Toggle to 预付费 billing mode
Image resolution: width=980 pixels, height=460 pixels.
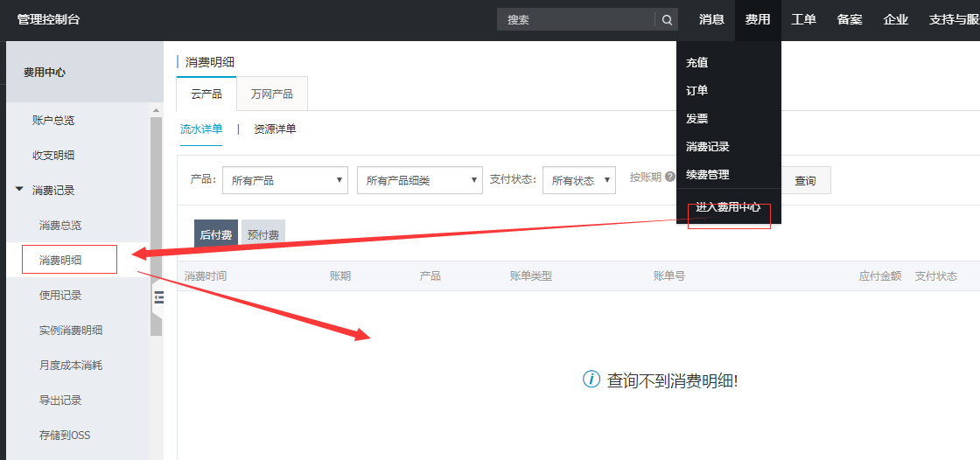coord(263,235)
